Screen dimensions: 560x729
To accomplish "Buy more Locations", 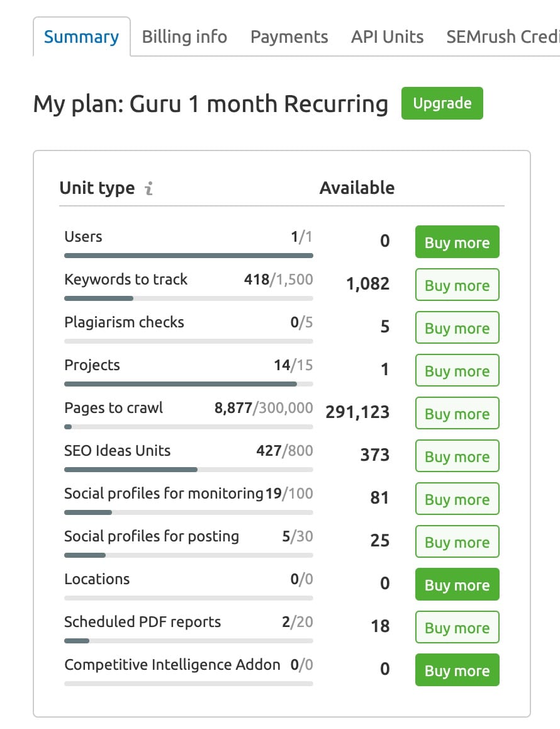I will [457, 584].
